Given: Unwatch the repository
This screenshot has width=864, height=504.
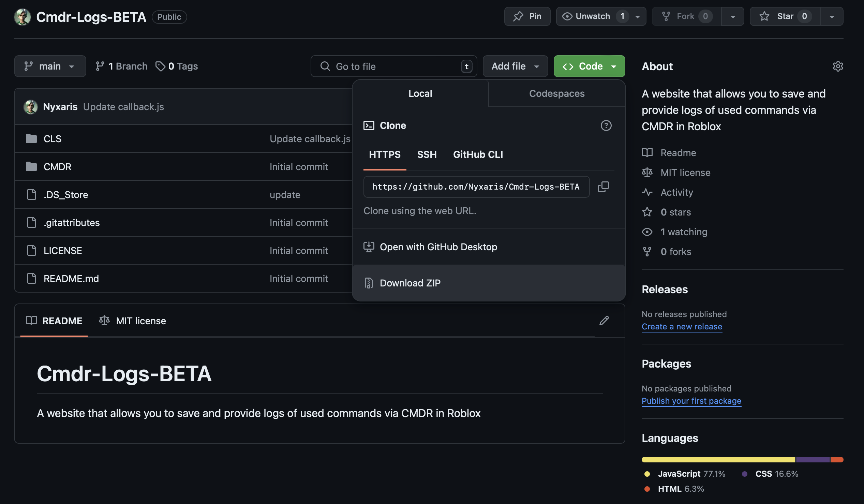Looking at the screenshot, I should (x=593, y=16).
